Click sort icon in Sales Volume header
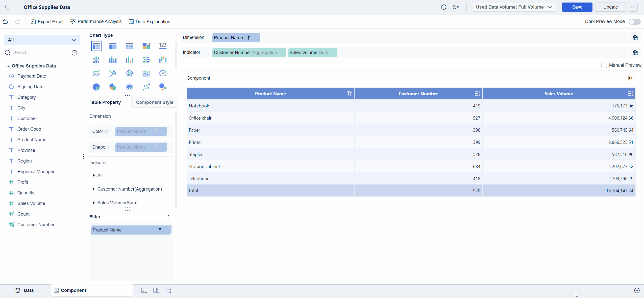 (630, 94)
